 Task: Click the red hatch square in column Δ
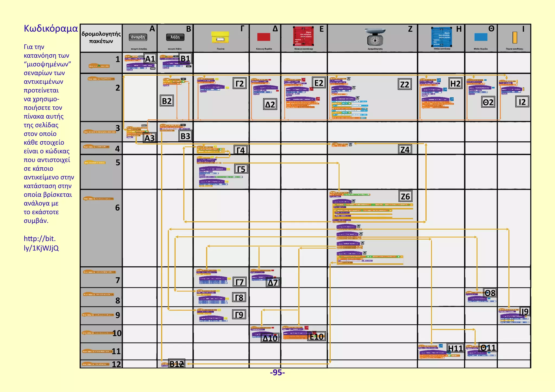tap(264, 37)
